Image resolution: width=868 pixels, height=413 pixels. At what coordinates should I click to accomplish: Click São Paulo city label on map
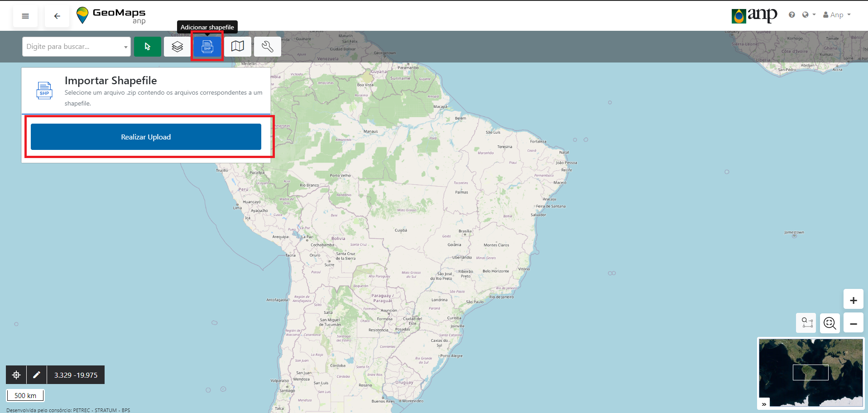coord(475,302)
